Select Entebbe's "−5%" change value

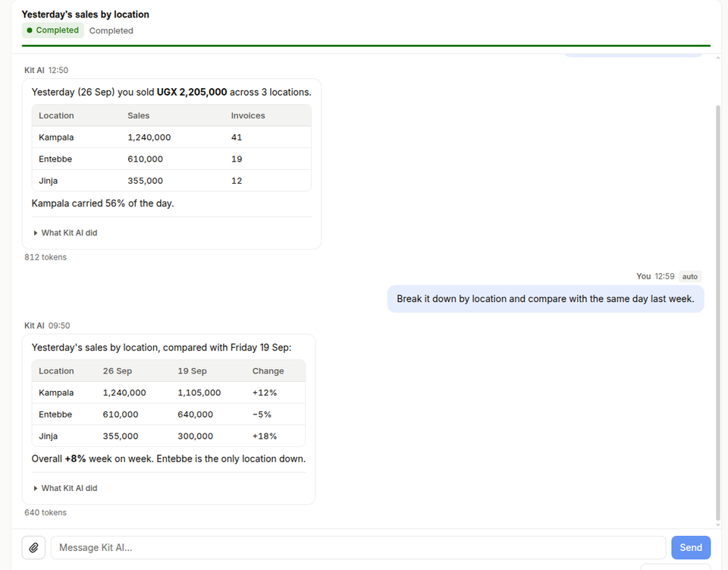point(262,414)
